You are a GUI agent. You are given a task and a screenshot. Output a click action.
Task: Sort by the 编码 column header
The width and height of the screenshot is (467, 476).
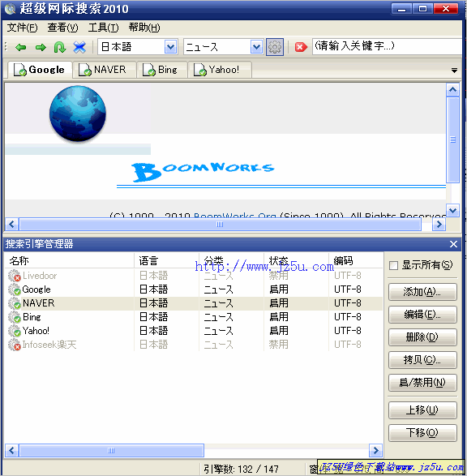click(356, 261)
